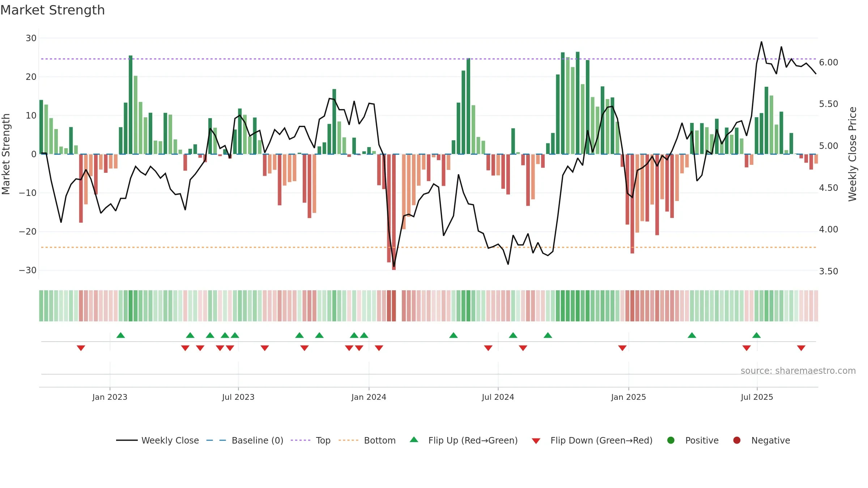Image resolution: width=868 pixels, height=488 pixels.
Task: Click the Market Strength chart title
Action: coord(52,10)
